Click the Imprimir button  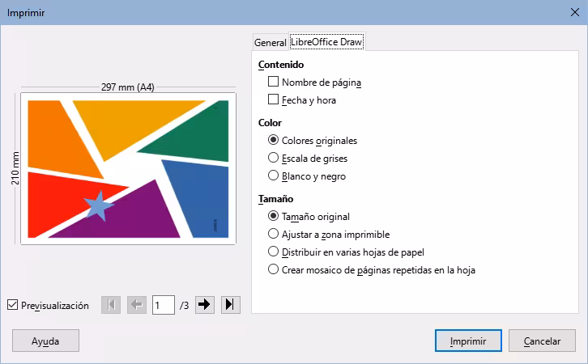click(x=468, y=341)
